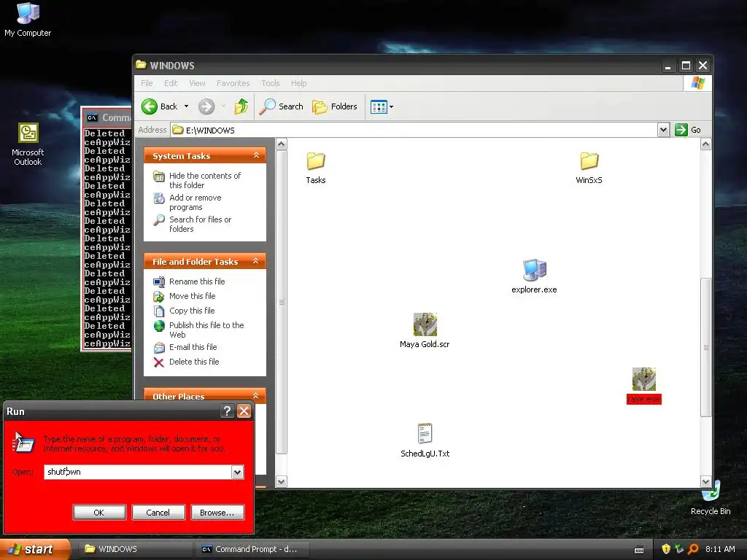Image resolution: width=747 pixels, height=560 pixels.
Task: Click E-mail this file link
Action: (193, 347)
